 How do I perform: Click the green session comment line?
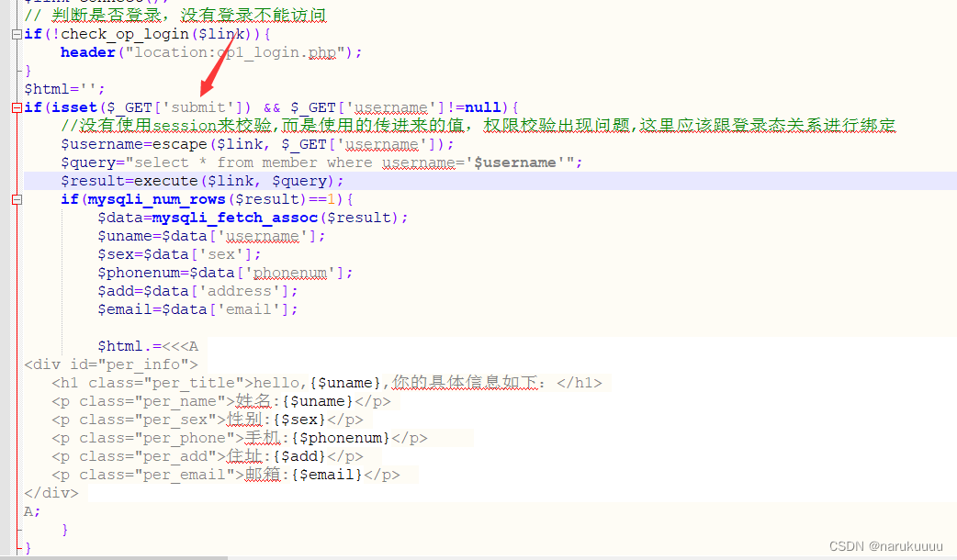(478, 126)
